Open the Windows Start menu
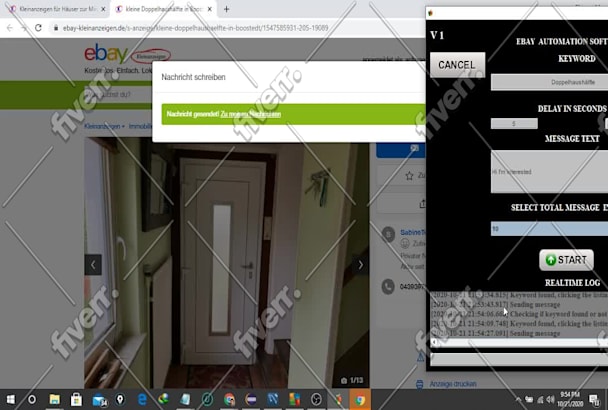Viewport: 608px width, 410px height. pos(10,399)
